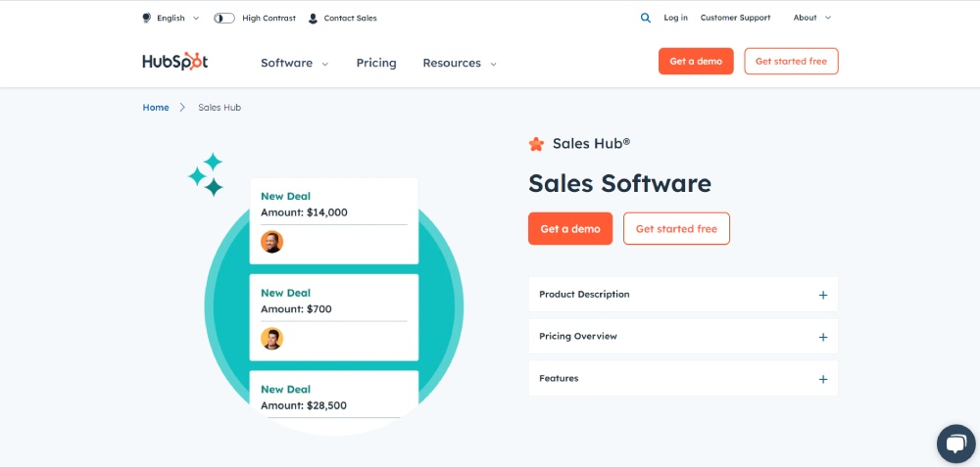Click the HubSpot logo

175,62
